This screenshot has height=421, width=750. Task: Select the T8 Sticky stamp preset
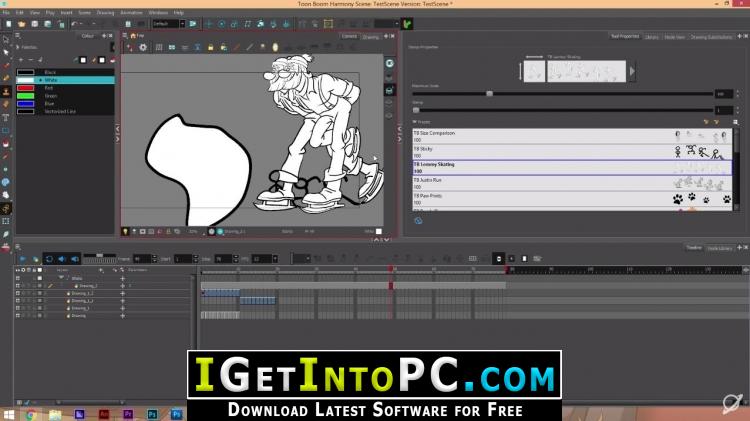point(572,152)
